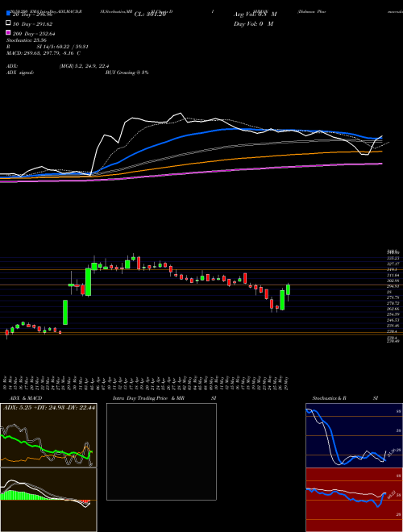
Task: Click the 'MACD: 289.68, 297.79, -8.16' line
Action: 43,53
